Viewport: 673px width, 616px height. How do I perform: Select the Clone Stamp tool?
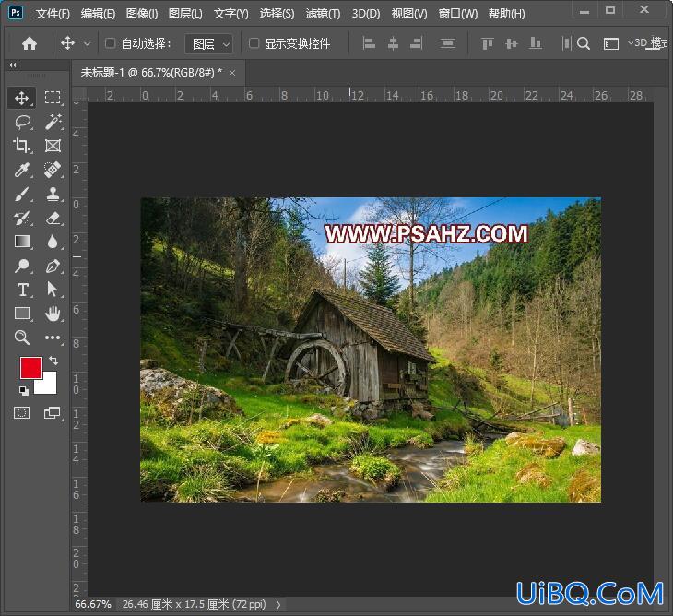pos(53,194)
